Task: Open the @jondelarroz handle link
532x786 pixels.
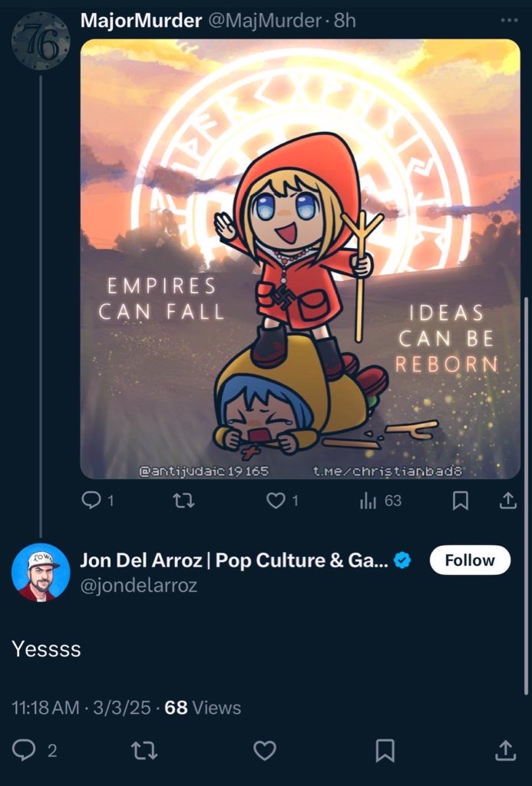Action: coord(138,586)
